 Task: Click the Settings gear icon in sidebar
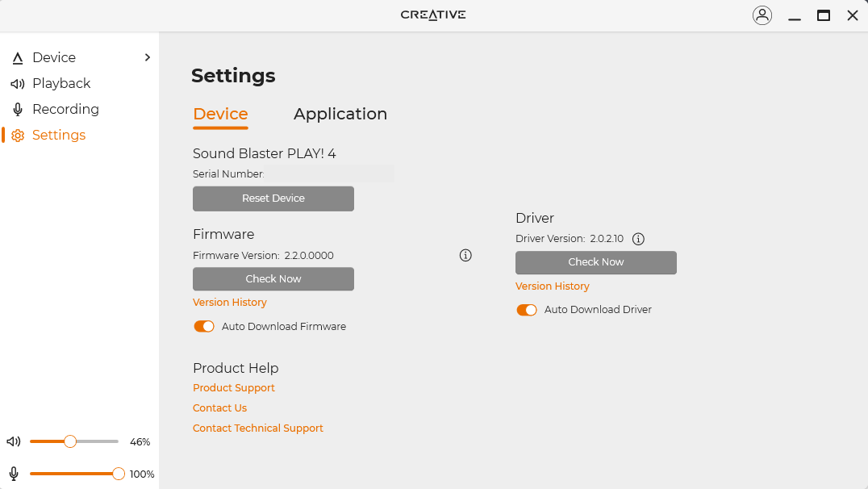[18, 136]
